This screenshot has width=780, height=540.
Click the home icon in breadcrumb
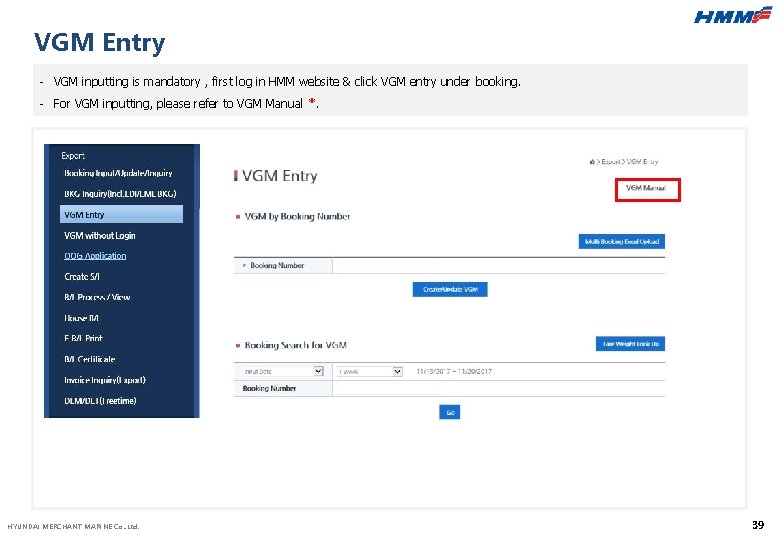pos(592,162)
